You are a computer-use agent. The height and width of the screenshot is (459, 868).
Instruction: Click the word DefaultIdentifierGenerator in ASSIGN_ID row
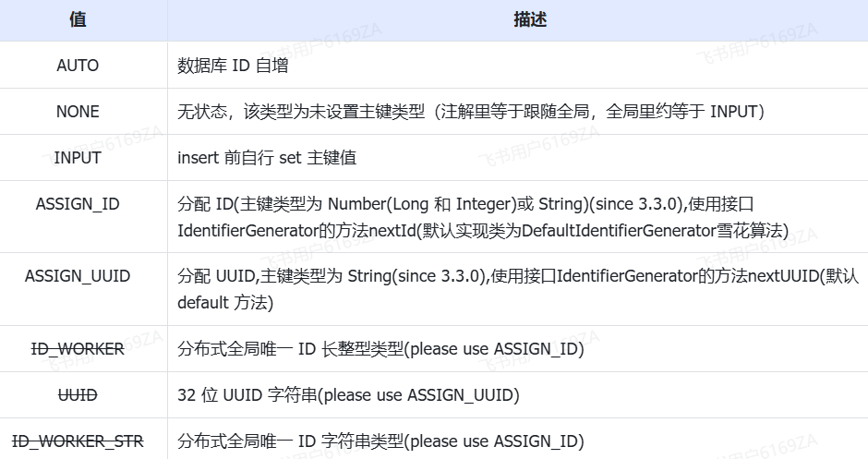618,231
